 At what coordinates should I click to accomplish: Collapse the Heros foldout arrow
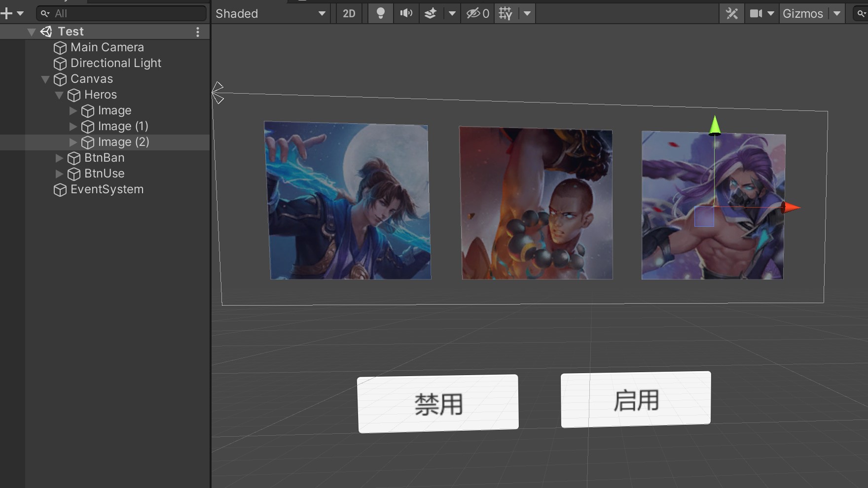click(59, 95)
